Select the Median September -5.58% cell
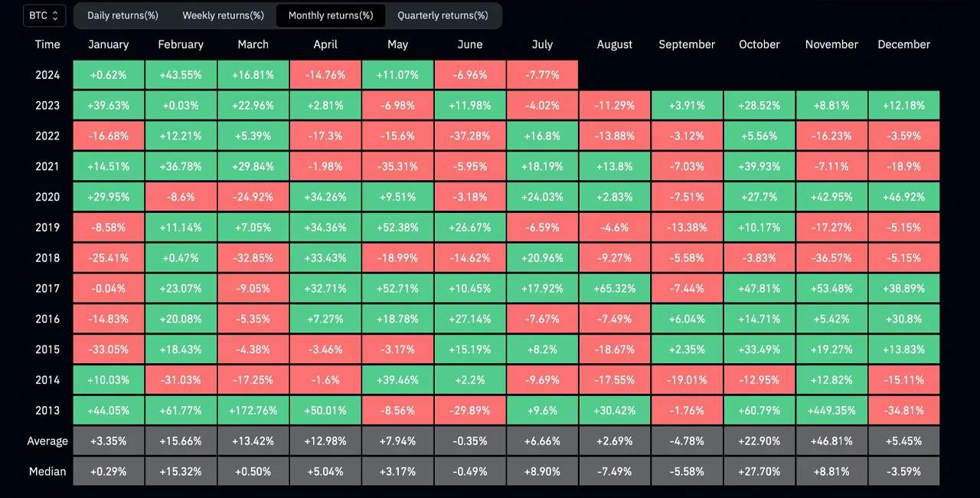The image size is (980, 498). [x=688, y=471]
